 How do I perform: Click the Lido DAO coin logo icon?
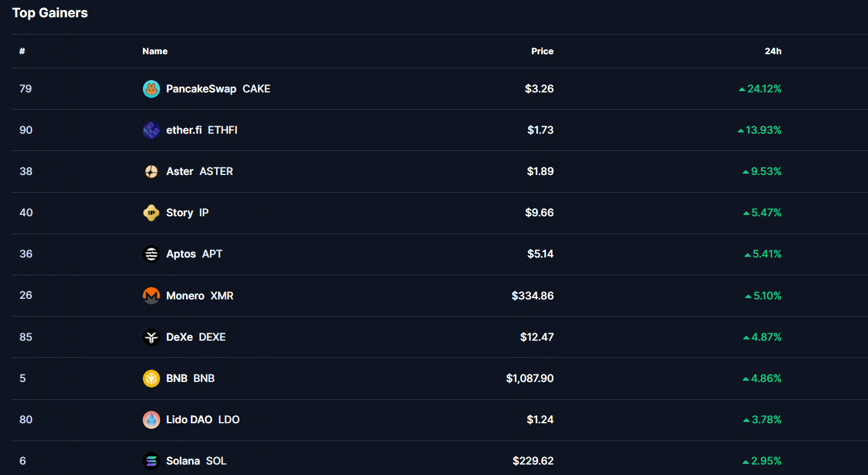(x=151, y=420)
